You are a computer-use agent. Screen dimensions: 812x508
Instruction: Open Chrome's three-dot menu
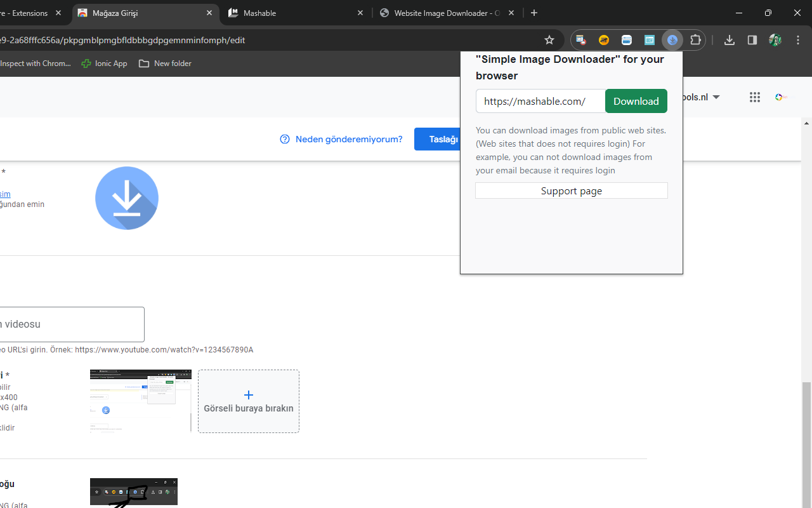798,39
